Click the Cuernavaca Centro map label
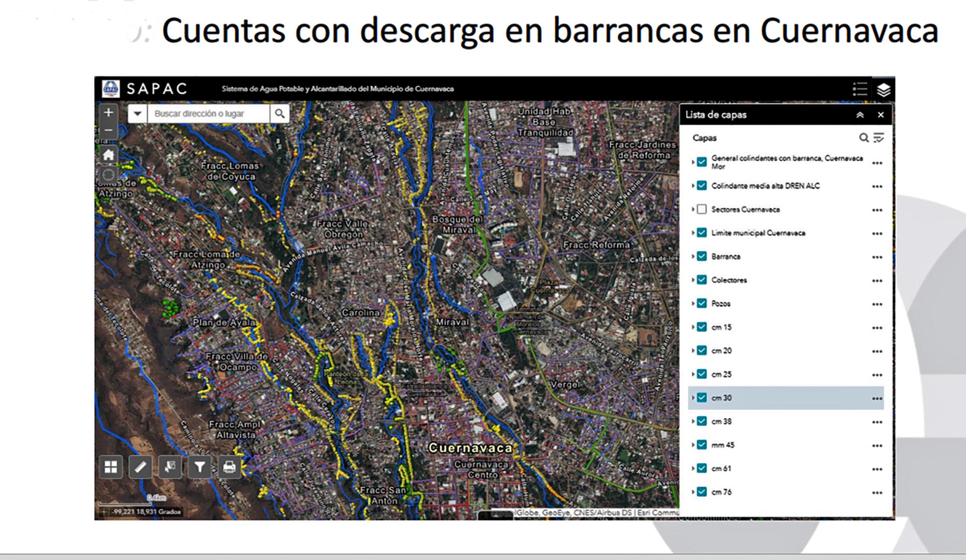This screenshot has height=560, width=966. click(x=482, y=469)
